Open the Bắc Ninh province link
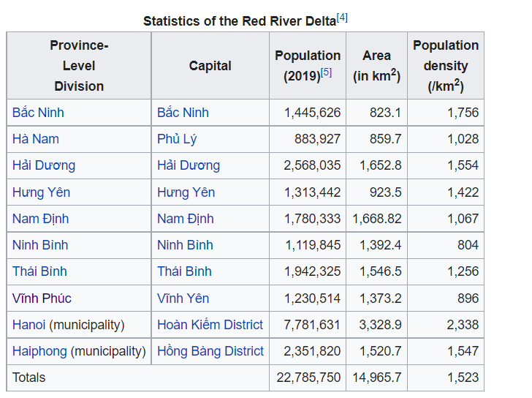532x398 pixels. [x=38, y=113]
